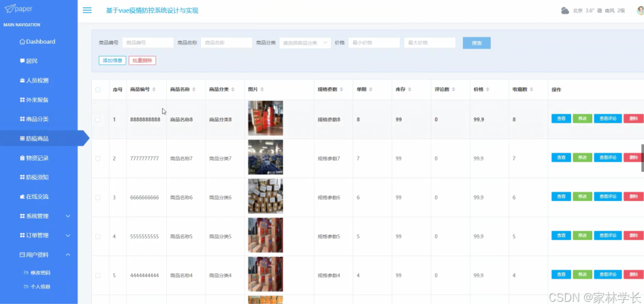Click the 搜索 search button
The image size is (644, 308).
coord(477,43)
